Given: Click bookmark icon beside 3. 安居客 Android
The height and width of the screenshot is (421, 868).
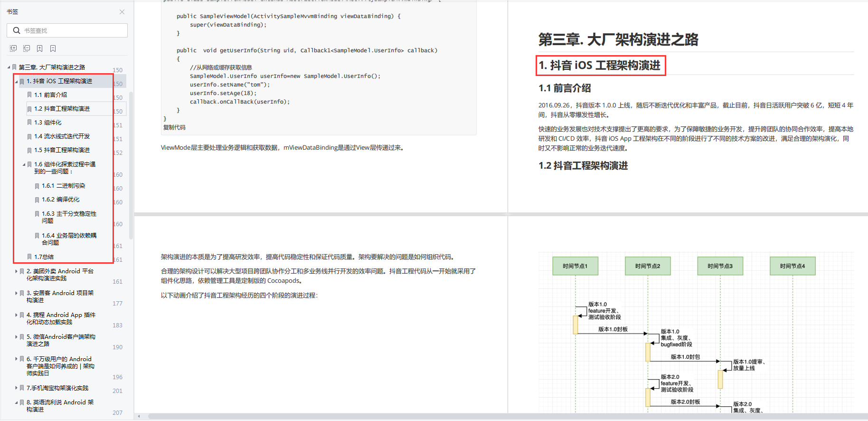Looking at the screenshot, I should (x=22, y=293).
